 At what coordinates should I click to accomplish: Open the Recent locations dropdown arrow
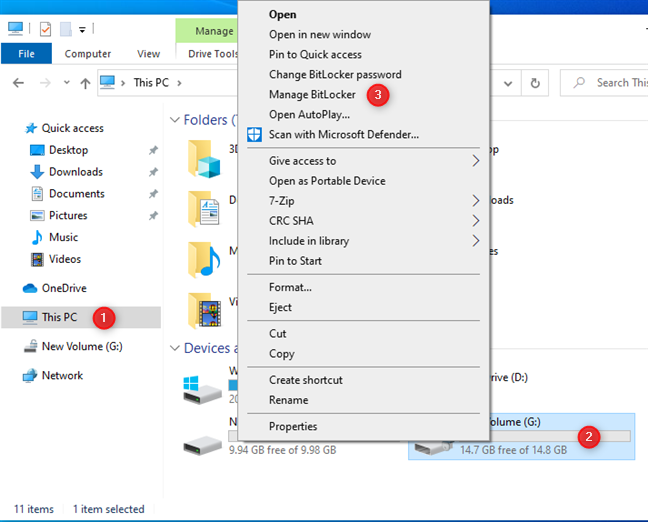(x=67, y=83)
